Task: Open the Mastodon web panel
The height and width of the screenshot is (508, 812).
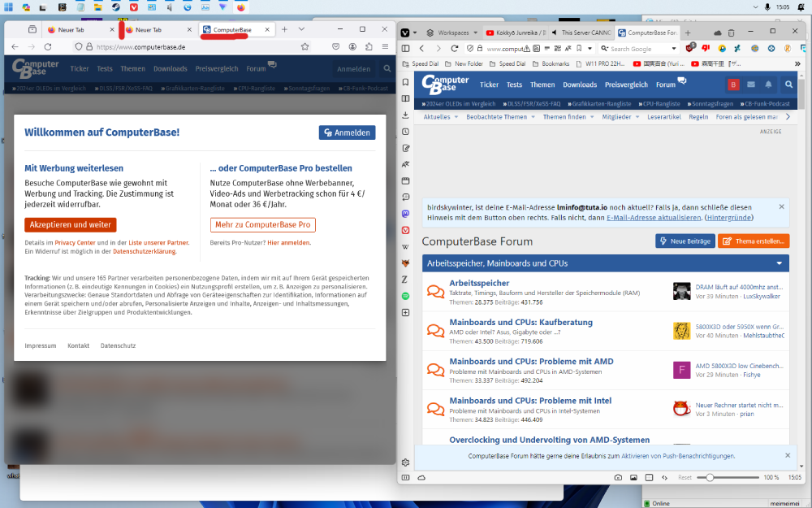Action: point(405,214)
